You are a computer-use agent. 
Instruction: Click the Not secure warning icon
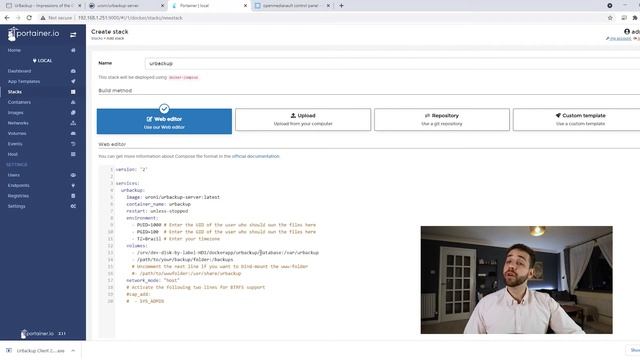(x=42, y=18)
